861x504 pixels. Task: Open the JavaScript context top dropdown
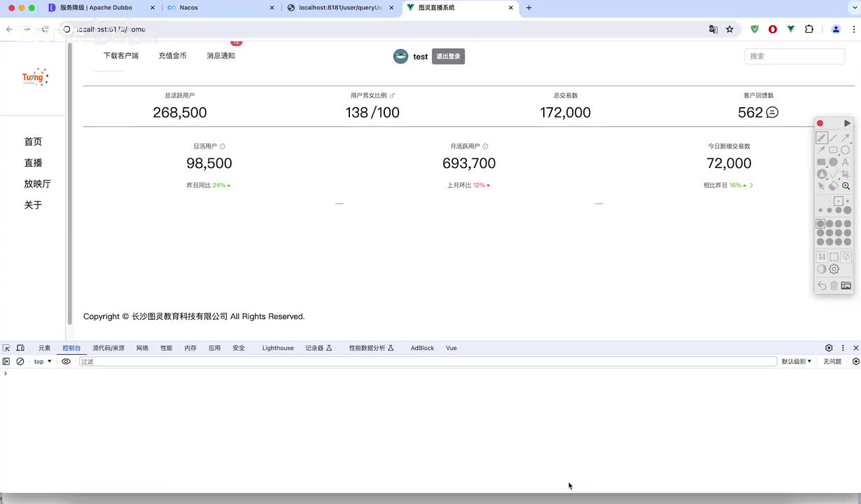tap(43, 361)
